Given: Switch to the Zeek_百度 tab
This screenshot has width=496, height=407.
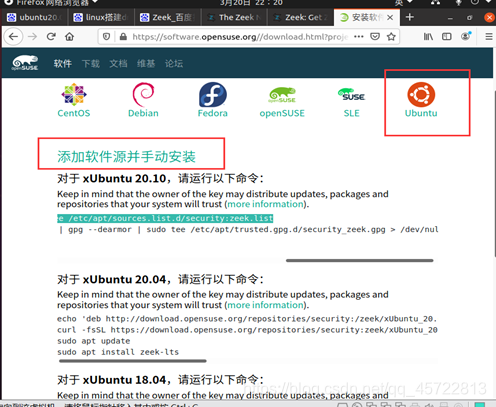Looking at the screenshot, I should click(x=168, y=17).
